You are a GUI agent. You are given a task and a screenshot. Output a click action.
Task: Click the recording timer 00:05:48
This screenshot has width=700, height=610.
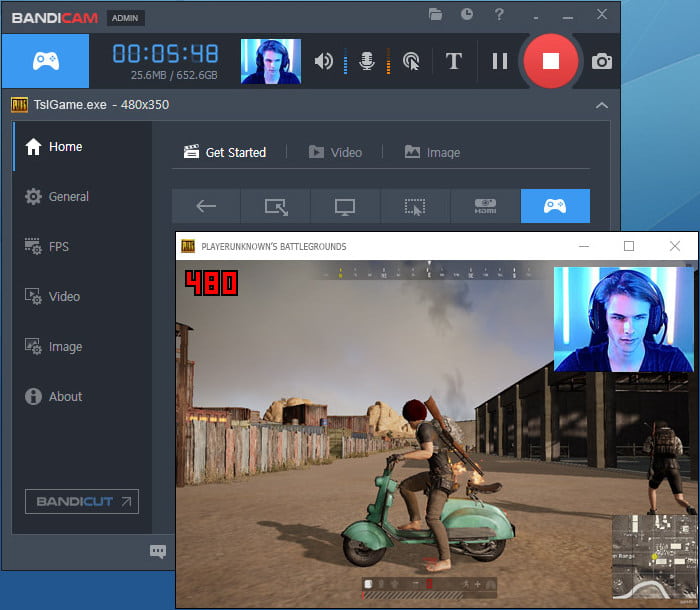[165, 54]
